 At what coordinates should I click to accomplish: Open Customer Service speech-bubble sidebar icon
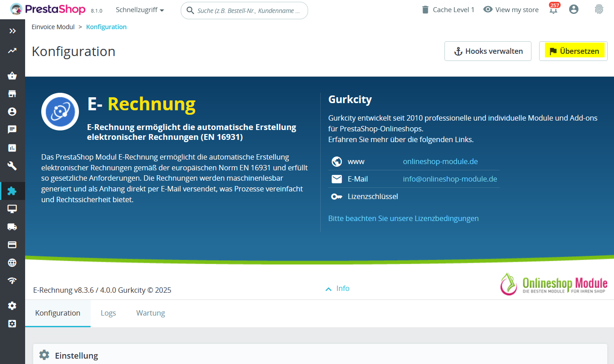pyautogui.click(x=13, y=130)
